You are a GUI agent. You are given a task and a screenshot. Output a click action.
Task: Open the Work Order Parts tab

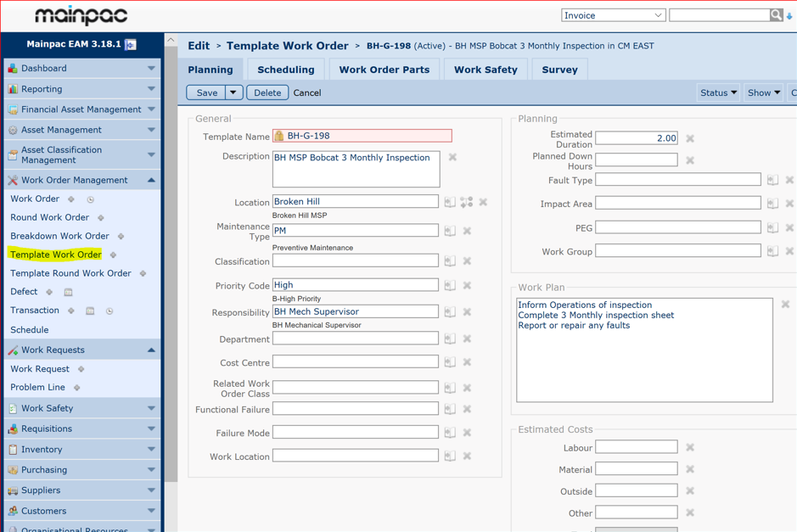(x=384, y=70)
